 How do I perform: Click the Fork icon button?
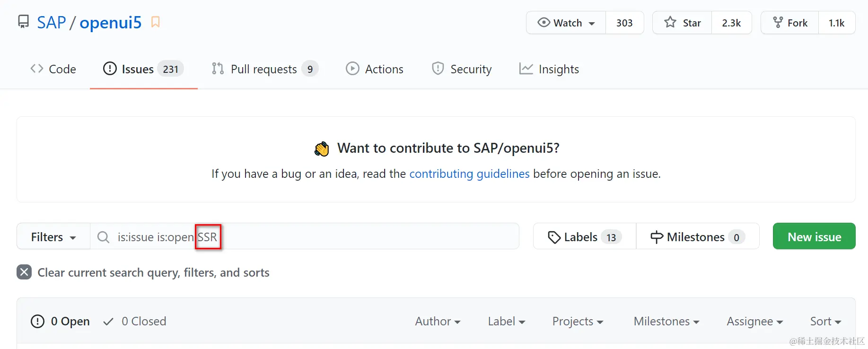(778, 23)
